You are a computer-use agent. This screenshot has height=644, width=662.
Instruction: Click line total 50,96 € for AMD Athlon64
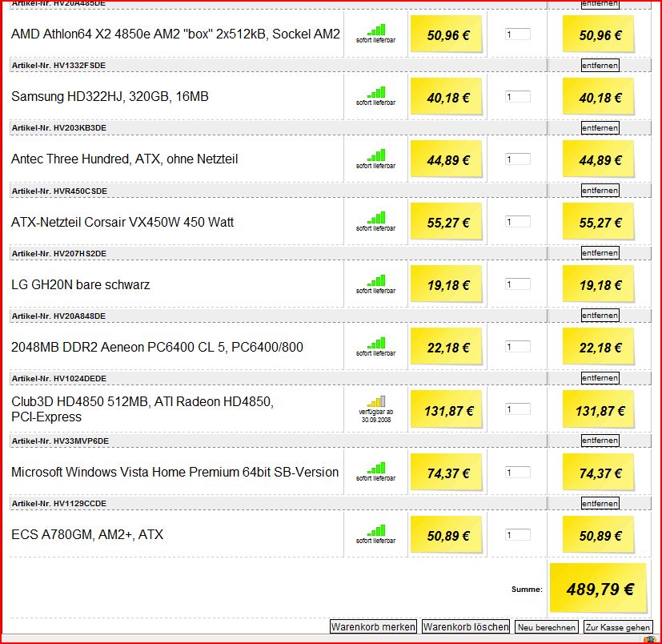pyautogui.click(x=599, y=34)
